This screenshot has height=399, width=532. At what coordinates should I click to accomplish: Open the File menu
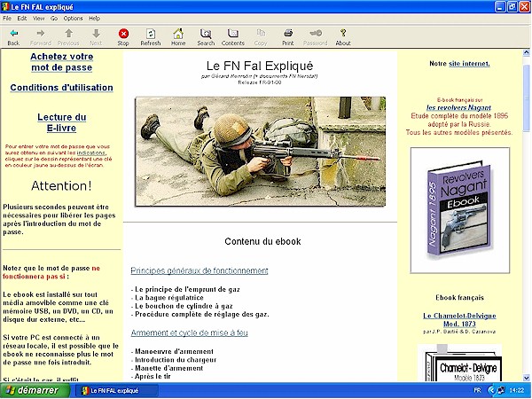[7, 19]
